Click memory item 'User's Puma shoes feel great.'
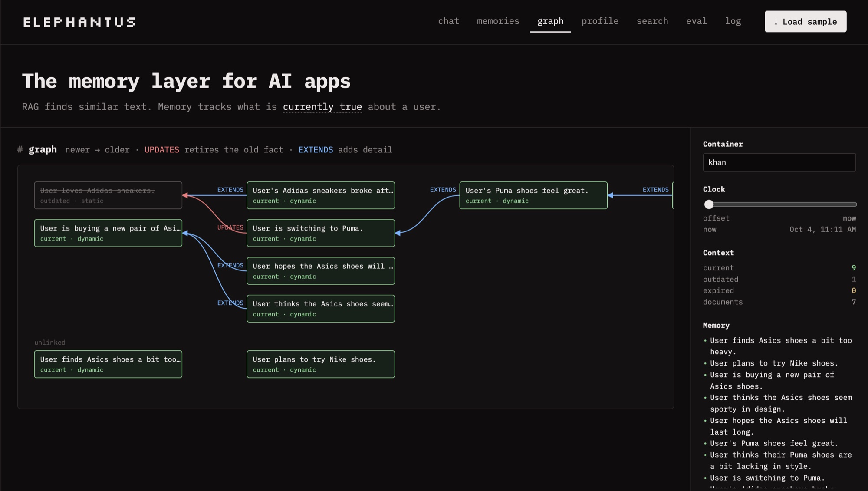The width and height of the screenshot is (868, 491). pyautogui.click(x=774, y=443)
